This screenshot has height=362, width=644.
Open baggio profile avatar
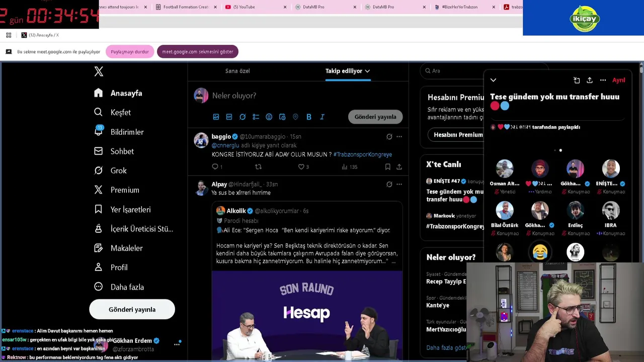tap(201, 140)
